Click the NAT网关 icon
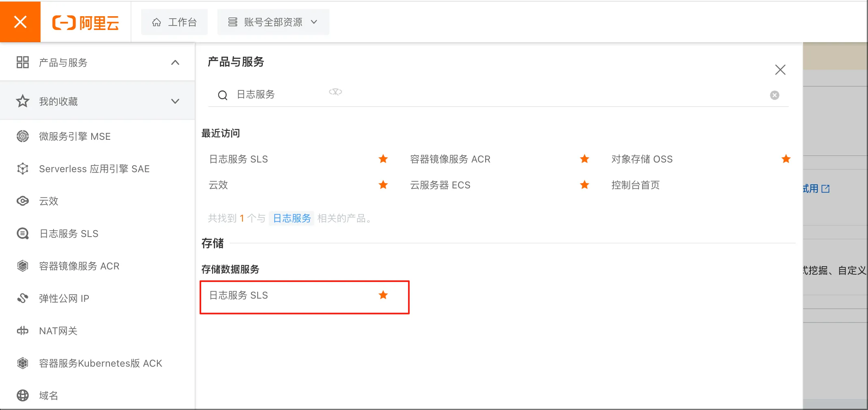Viewport: 868px width, 410px height. pos(23,331)
